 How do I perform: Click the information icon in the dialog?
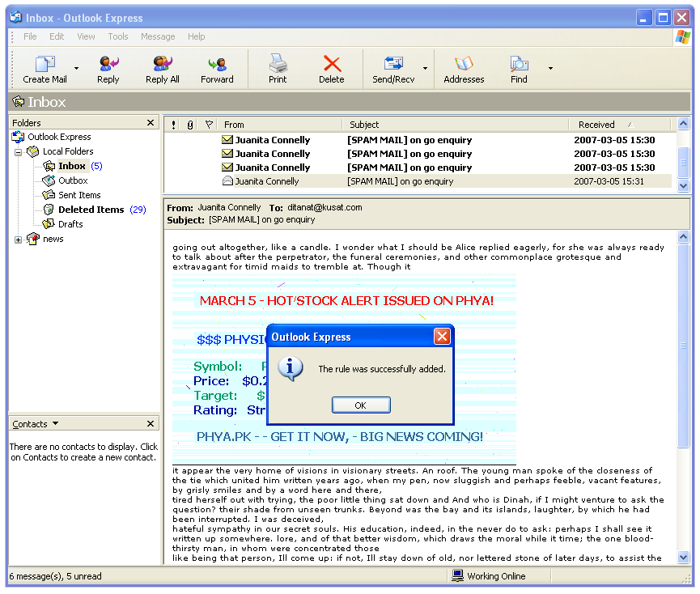[291, 369]
